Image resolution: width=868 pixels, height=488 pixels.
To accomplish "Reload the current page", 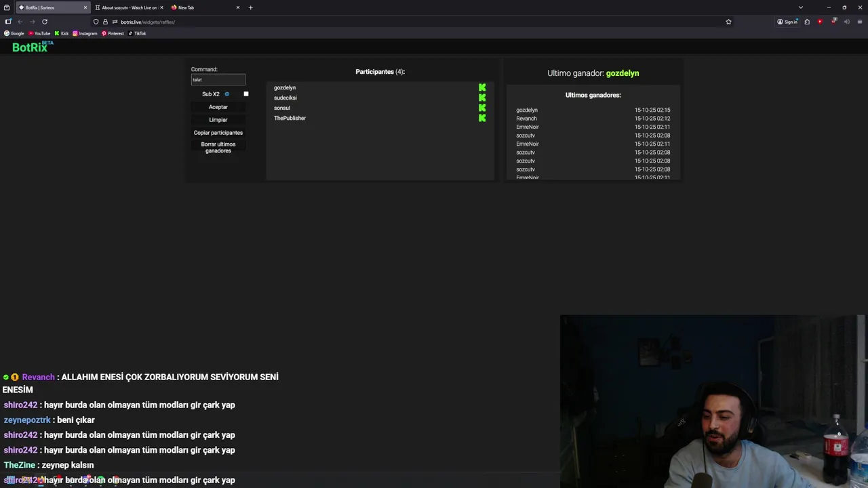I will [x=45, y=22].
